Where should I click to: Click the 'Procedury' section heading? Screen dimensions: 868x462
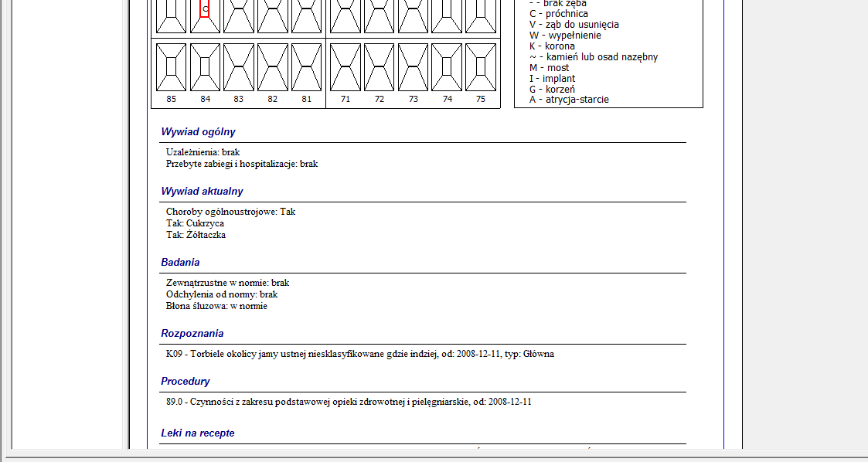point(186,381)
